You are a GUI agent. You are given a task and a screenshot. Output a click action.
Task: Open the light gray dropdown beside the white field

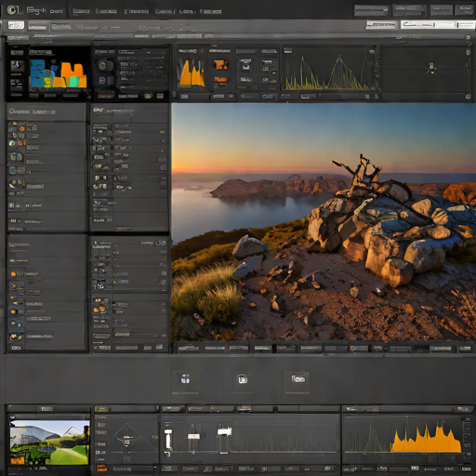pyautogui.click(x=381, y=25)
